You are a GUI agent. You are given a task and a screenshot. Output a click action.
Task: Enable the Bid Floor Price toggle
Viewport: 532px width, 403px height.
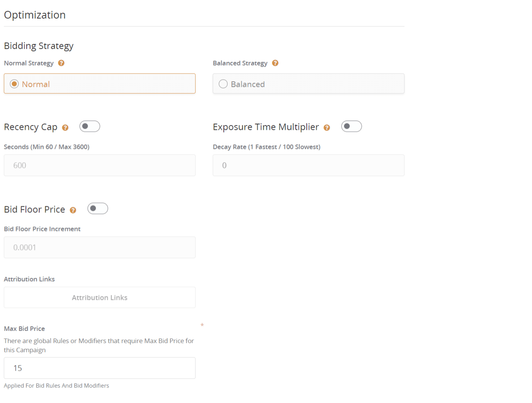pyautogui.click(x=98, y=208)
